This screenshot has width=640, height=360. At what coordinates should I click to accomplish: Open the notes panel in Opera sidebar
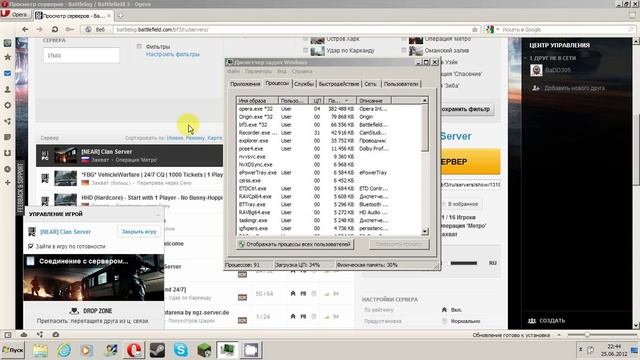click(7, 137)
